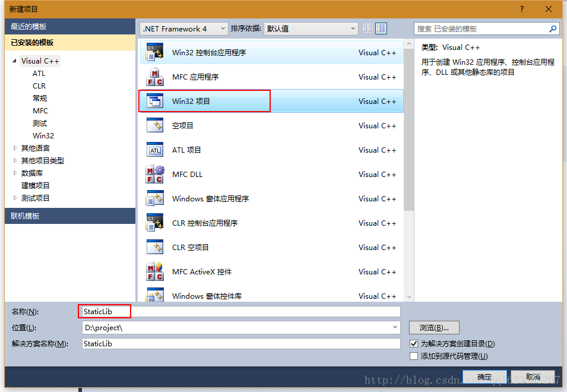Collapse the Visual C++ tree node
The width and height of the screenshot is (567, 392).
[14, 61]
